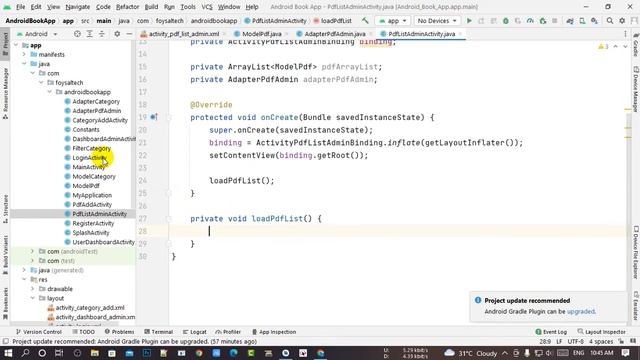The height and width of the screenshot is (360, 640).
Task: Collapse the java folder
Action: pyautogui.click(x=24, y=64)
